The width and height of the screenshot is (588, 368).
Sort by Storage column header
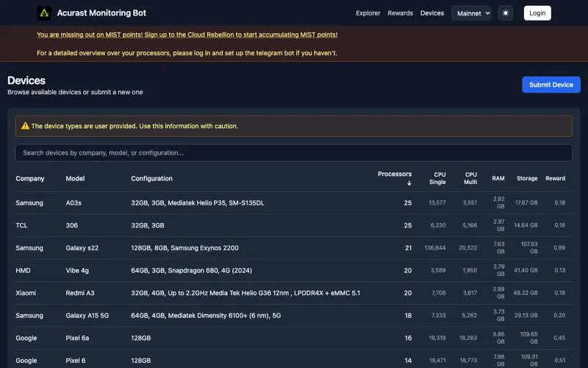pyautogui.click(x=527, y=178)
